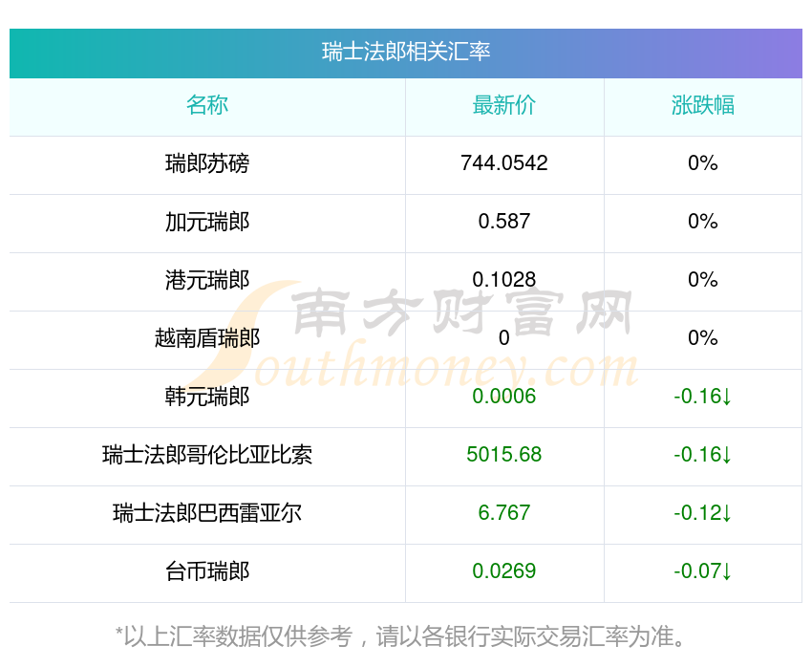Select the 名称 column header
Viewport: 812px width, 667px height.
[x=207, y=105]
